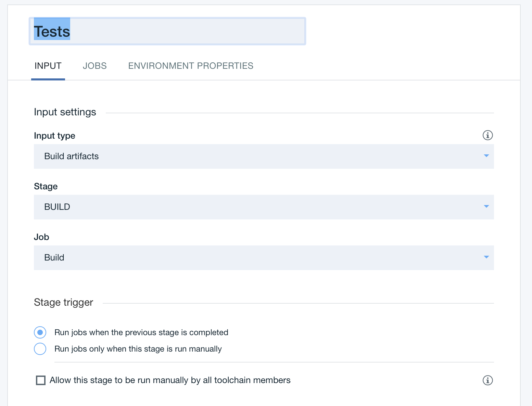Click the circled-i icon in the top right

tap(487, 135)
